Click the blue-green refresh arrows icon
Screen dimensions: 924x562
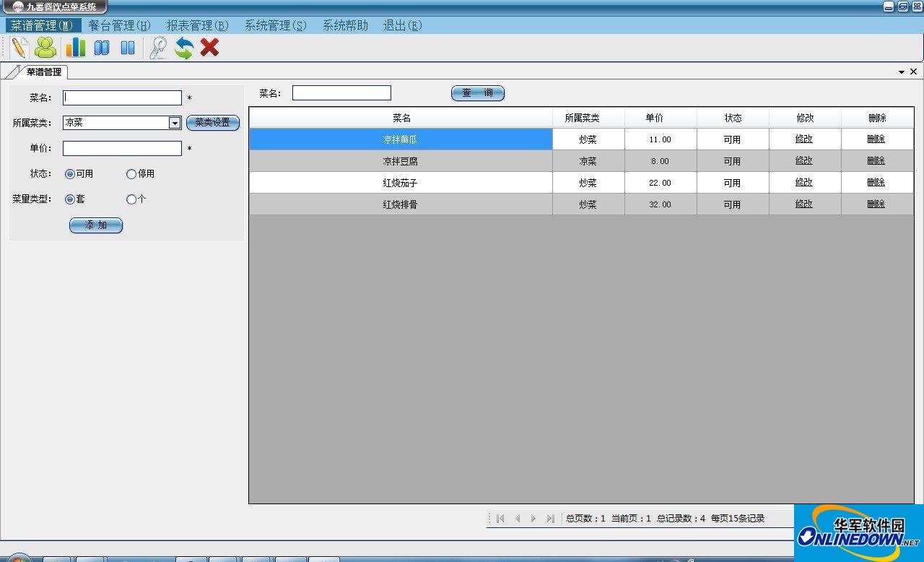tap(184, 48)
